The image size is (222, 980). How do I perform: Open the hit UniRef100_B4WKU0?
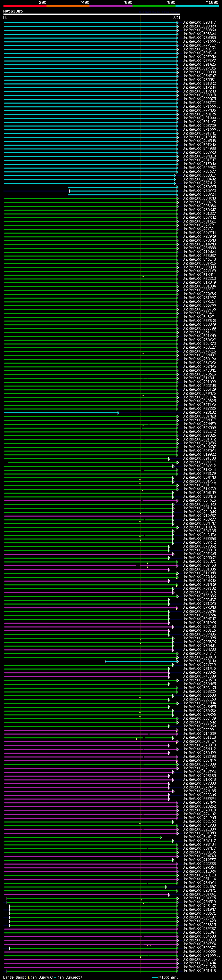point(199,581)
